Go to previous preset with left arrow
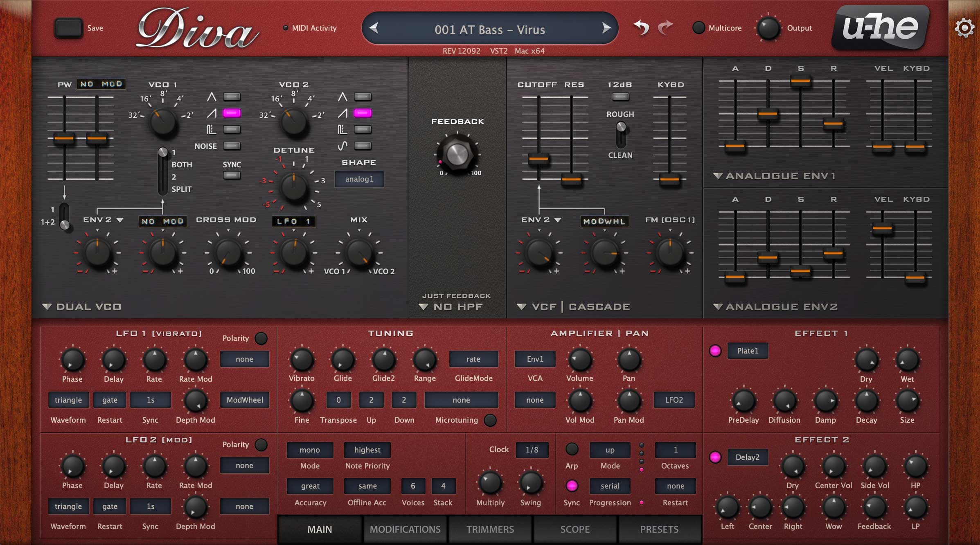 tap(374, 28)
